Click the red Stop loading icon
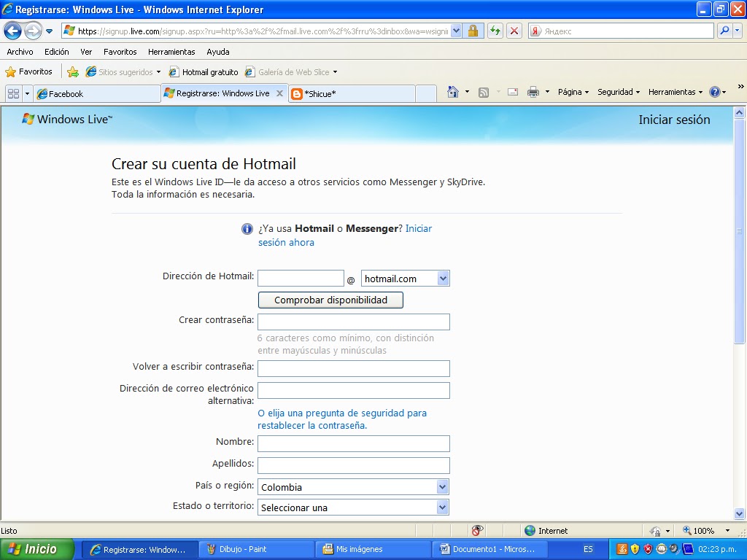Viewport: 747px width, 560px height. [x=514, y=31]
